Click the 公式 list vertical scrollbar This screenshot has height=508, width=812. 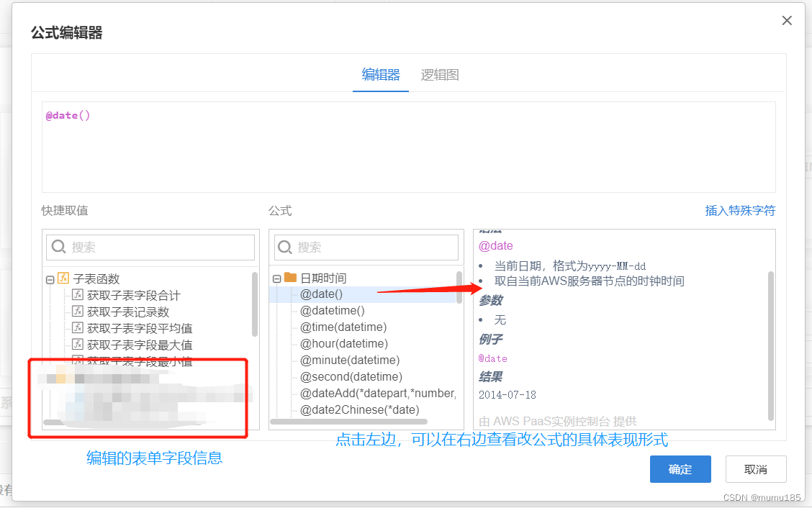coord(459,287)
